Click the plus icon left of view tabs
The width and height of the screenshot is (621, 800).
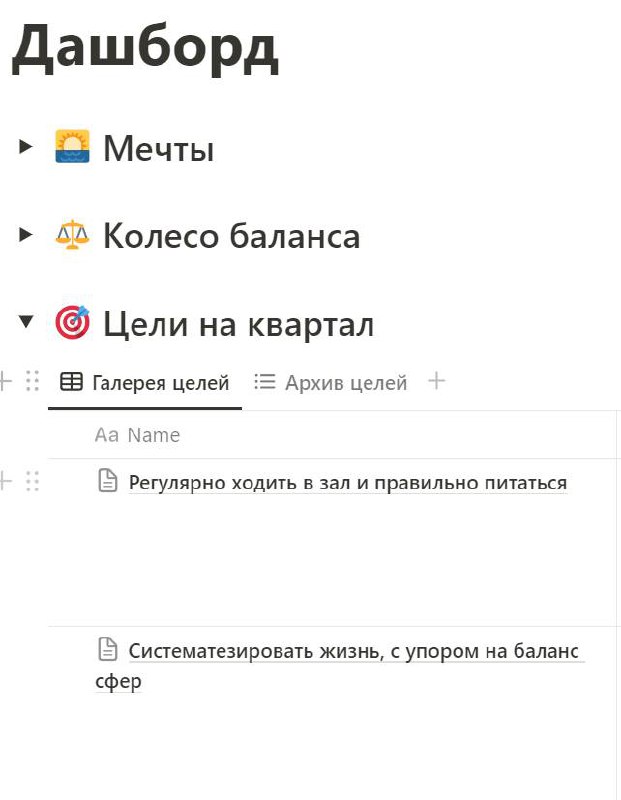5,381
